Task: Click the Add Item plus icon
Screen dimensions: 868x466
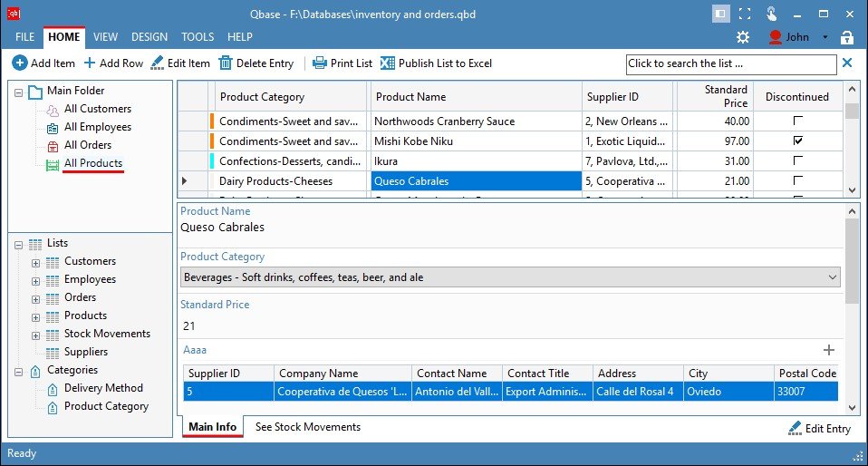Action: click(x=19, y=63)
